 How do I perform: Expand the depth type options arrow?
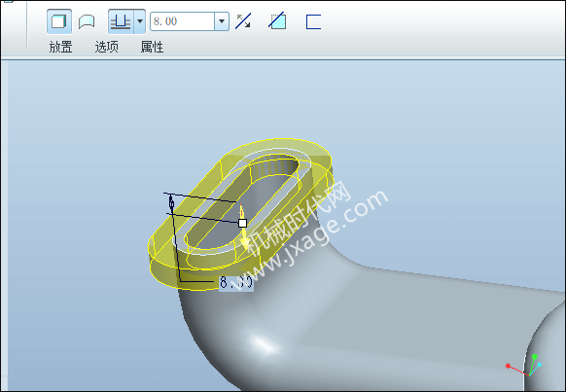(x=140, y=21)
